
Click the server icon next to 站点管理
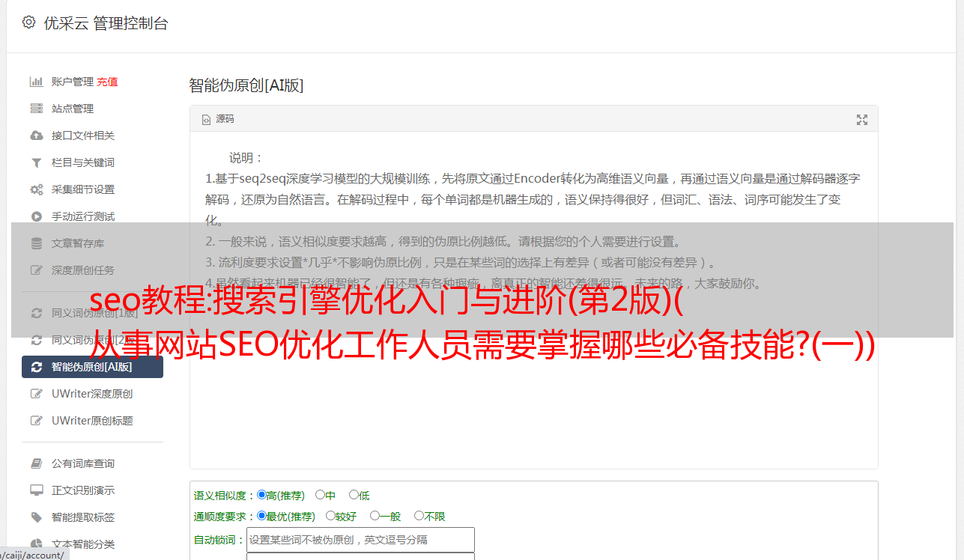click(x=36, y=109)
